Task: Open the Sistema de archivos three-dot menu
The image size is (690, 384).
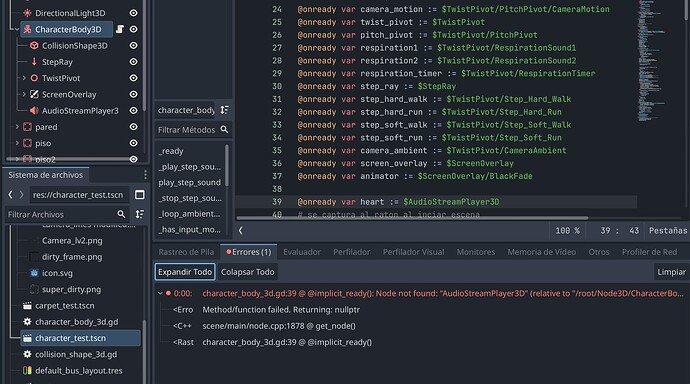Action: pyautogui.click(x=145, y=175)
